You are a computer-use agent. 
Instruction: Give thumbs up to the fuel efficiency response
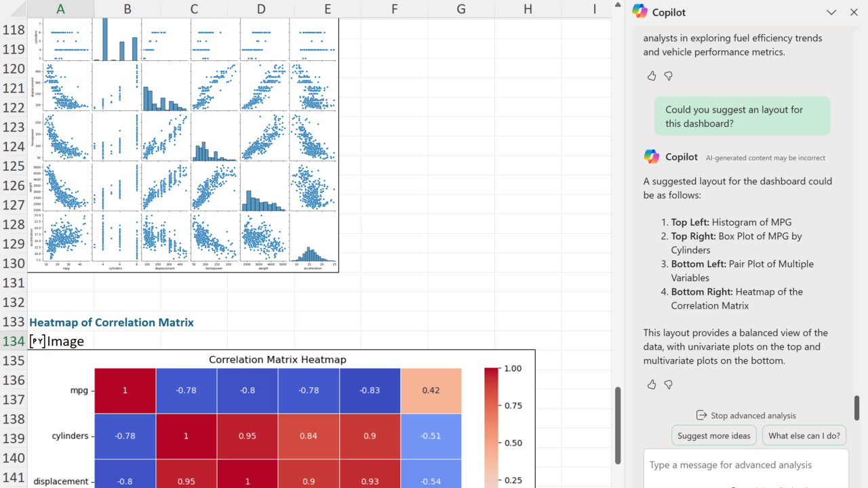[652, 76]
